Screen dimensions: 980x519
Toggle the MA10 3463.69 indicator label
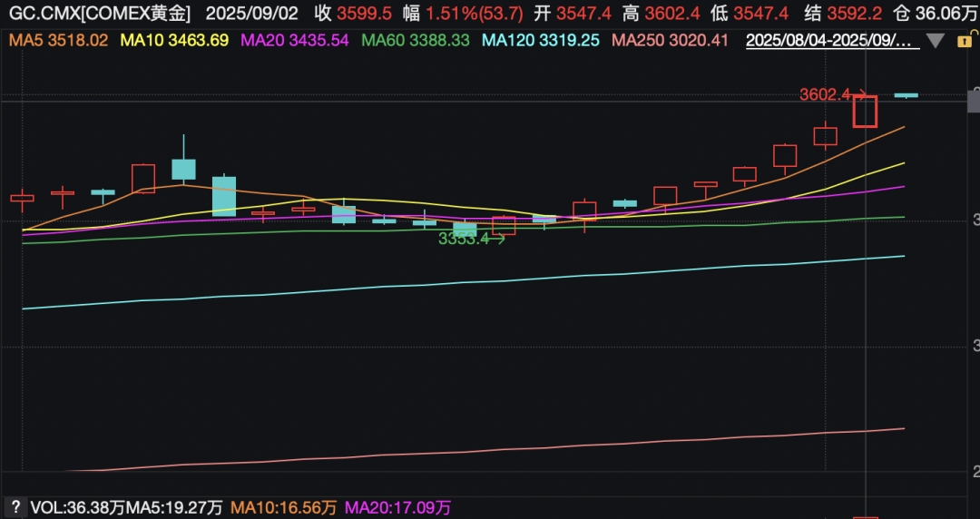click(174, 41)
